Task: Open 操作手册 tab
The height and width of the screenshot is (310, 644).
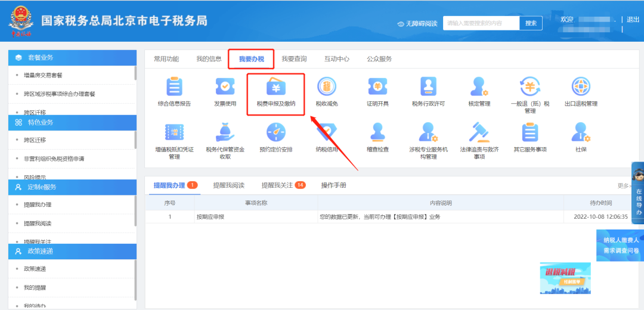Action: point(333,185)
